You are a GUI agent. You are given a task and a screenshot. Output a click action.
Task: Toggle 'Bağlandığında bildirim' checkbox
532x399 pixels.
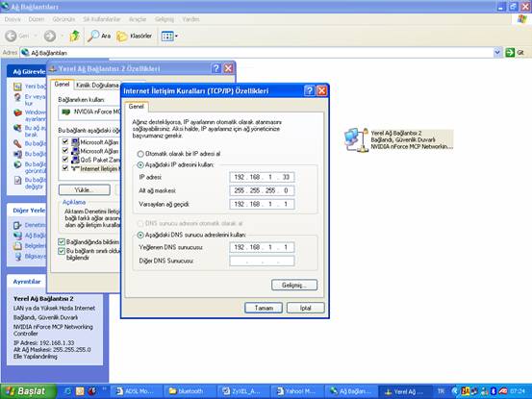coord(62,241)
